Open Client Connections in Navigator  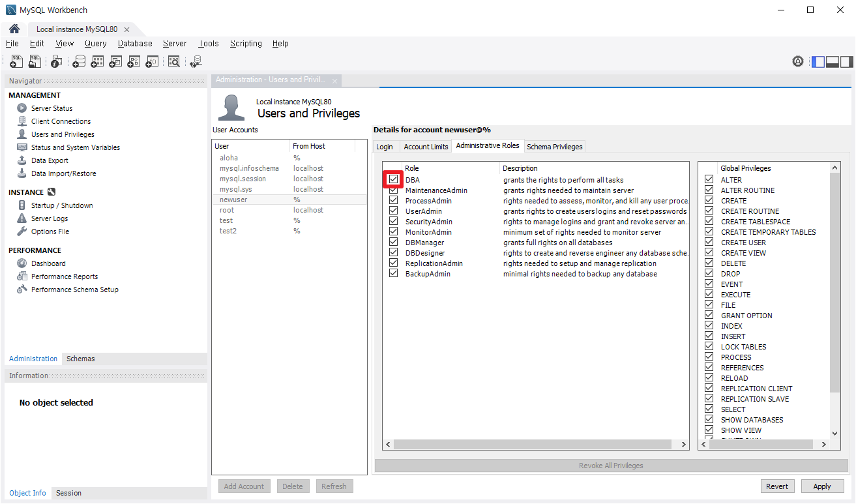[61, 121]
